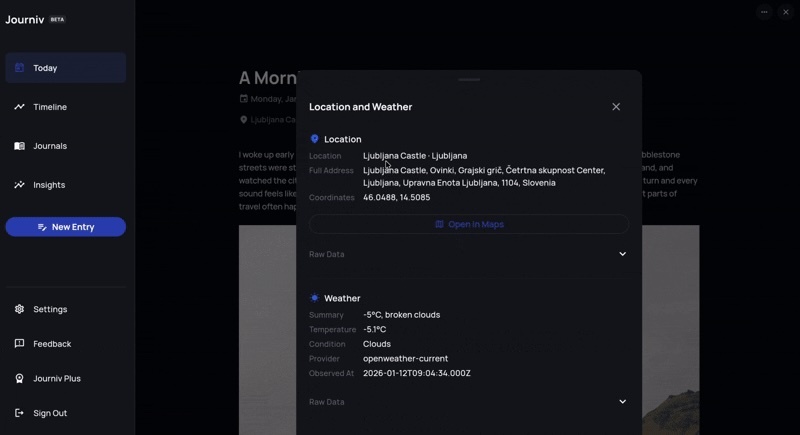The image size is (800, 435).
Task: Create a New Entry
Action: click(65, 227)
